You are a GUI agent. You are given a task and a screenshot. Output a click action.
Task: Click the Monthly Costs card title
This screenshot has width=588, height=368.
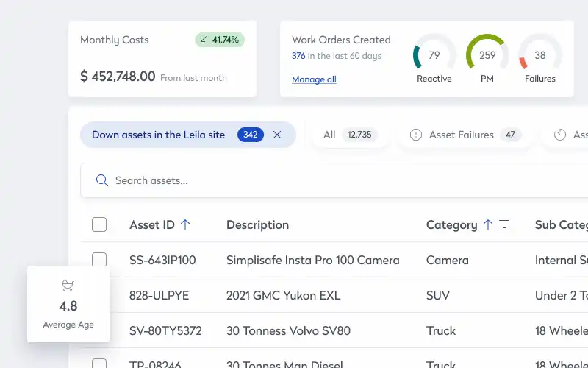point(115,40)
